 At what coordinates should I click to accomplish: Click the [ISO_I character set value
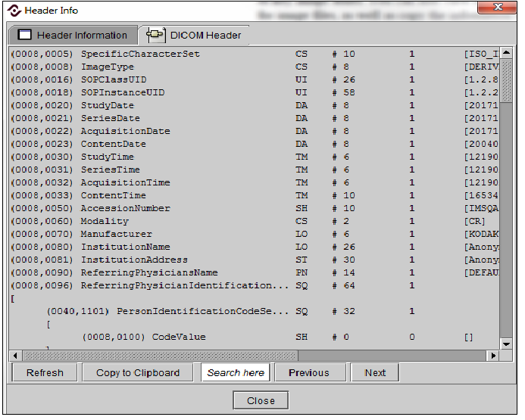pos(482,54)
